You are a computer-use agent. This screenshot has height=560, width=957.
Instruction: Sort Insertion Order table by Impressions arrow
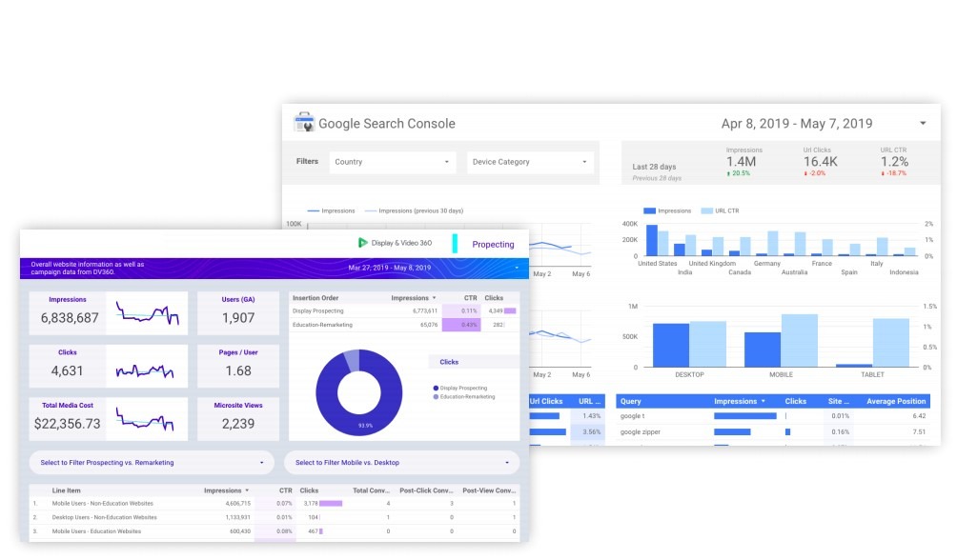(x=434, y=298)
